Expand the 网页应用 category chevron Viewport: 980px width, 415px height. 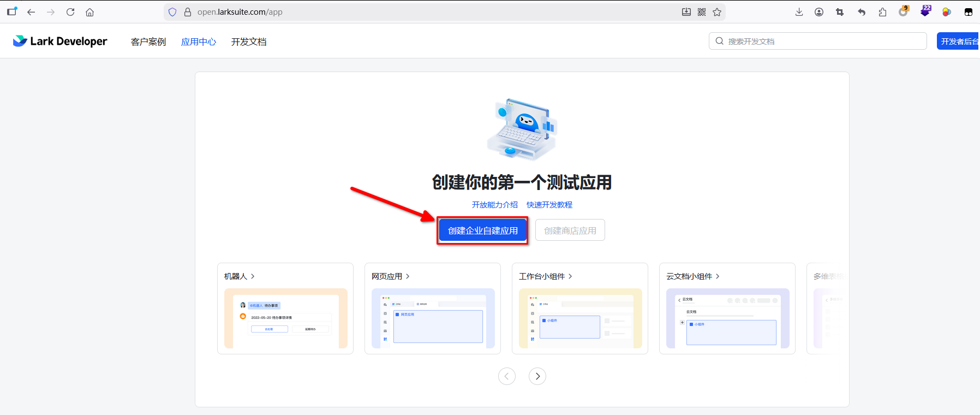408,276
